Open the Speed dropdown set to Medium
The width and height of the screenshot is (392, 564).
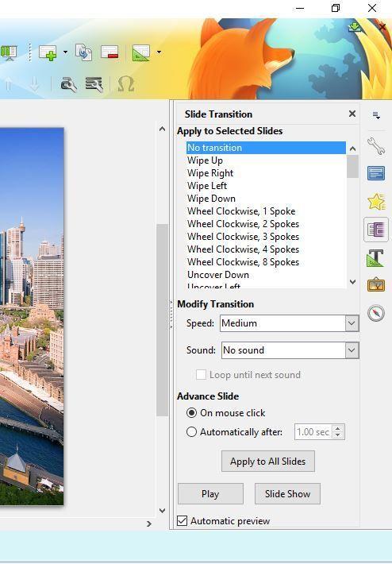pos(290,323)
